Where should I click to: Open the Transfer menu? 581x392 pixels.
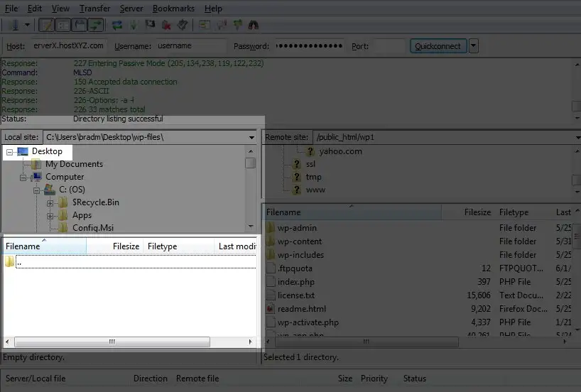point(95,8)
